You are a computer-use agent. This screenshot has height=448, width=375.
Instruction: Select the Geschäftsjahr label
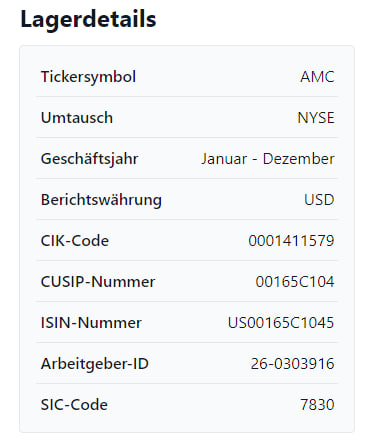pyautogui.click(x=89, y=159)
